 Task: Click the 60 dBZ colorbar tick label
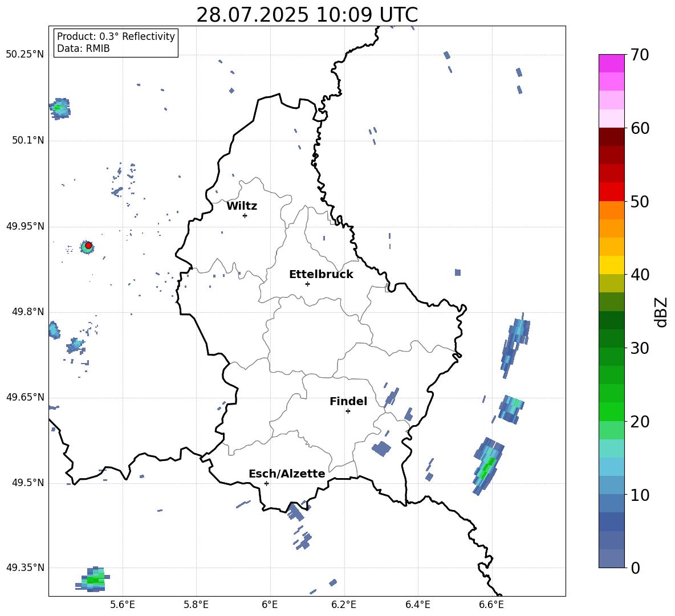[639, 128]
